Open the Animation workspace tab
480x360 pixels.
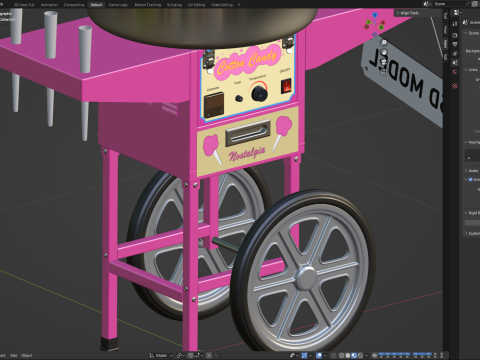[49, 5]
